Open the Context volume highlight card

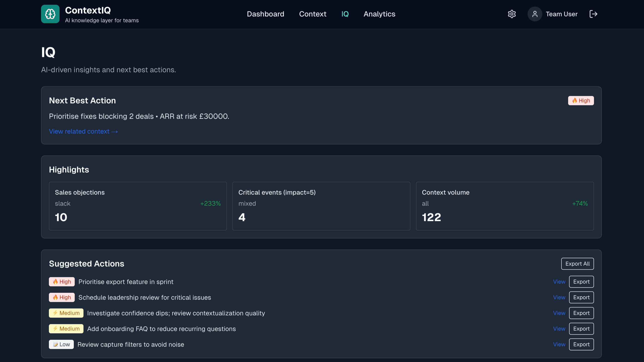tap(505, 206)
